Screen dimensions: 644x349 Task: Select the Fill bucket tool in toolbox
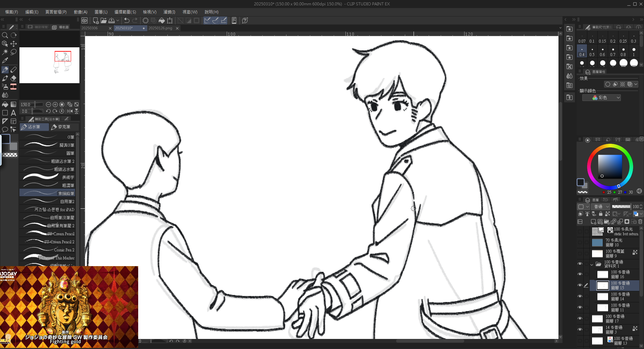tap(5, 104)
